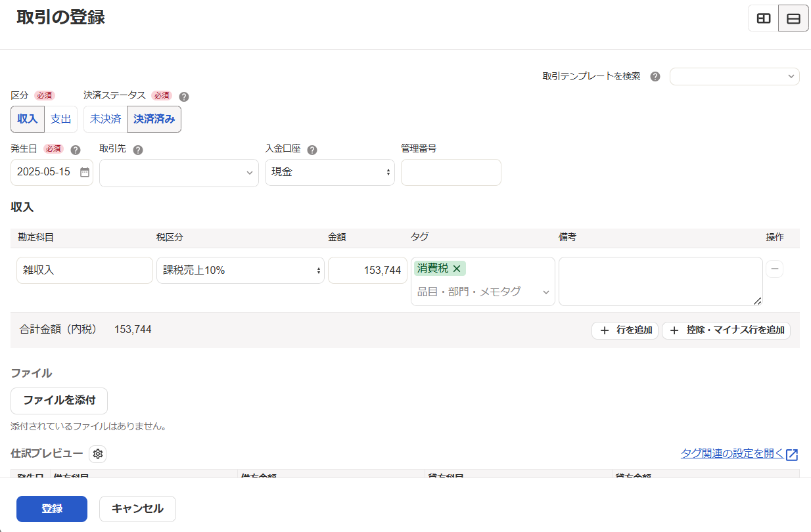Open calendar picker icon in 発生日 field

85,172
